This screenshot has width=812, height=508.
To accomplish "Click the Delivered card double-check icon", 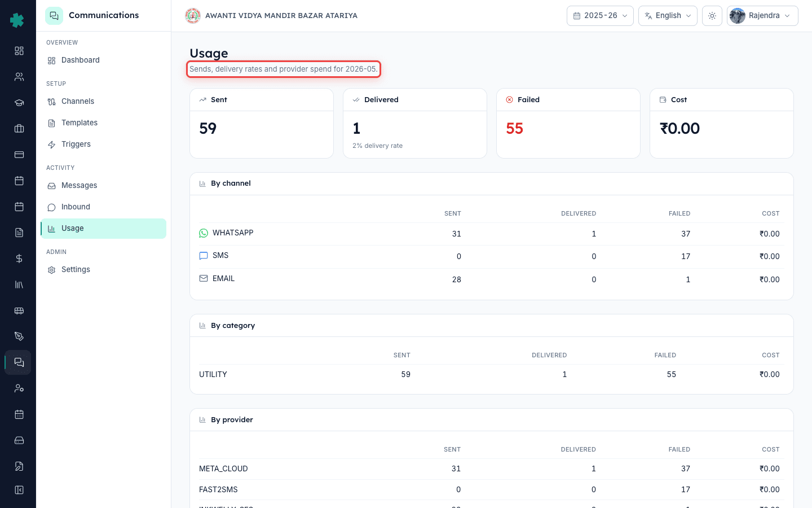I will click(356, 100).
